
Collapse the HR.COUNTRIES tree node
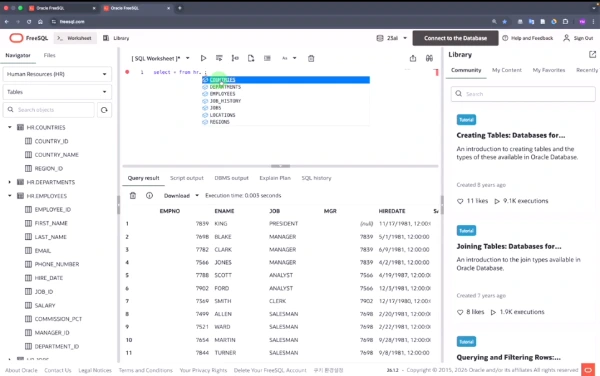click(10, 127)
